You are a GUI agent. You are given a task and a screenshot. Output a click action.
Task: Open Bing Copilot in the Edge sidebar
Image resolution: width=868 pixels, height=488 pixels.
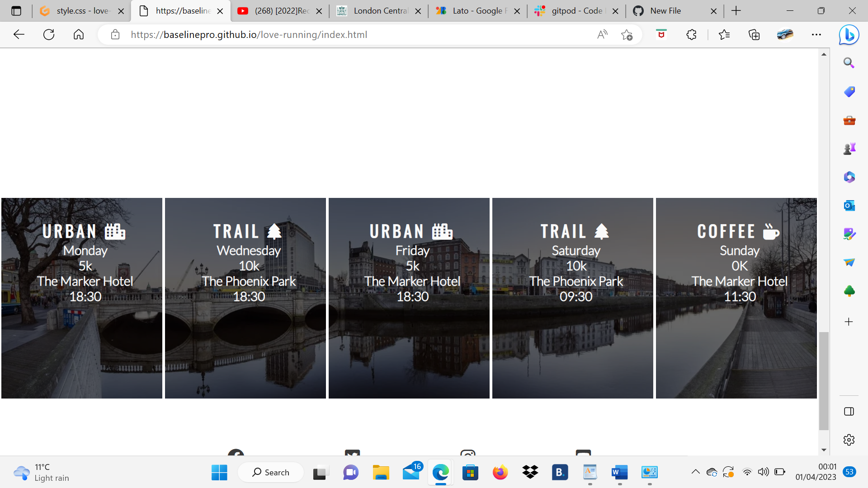tap(849, 34)
